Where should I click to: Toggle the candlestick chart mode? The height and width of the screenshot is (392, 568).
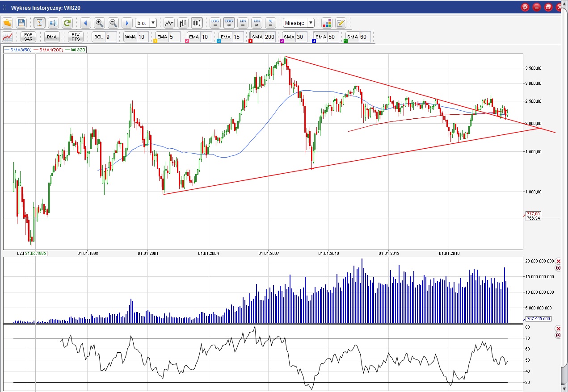click(197, 23)
